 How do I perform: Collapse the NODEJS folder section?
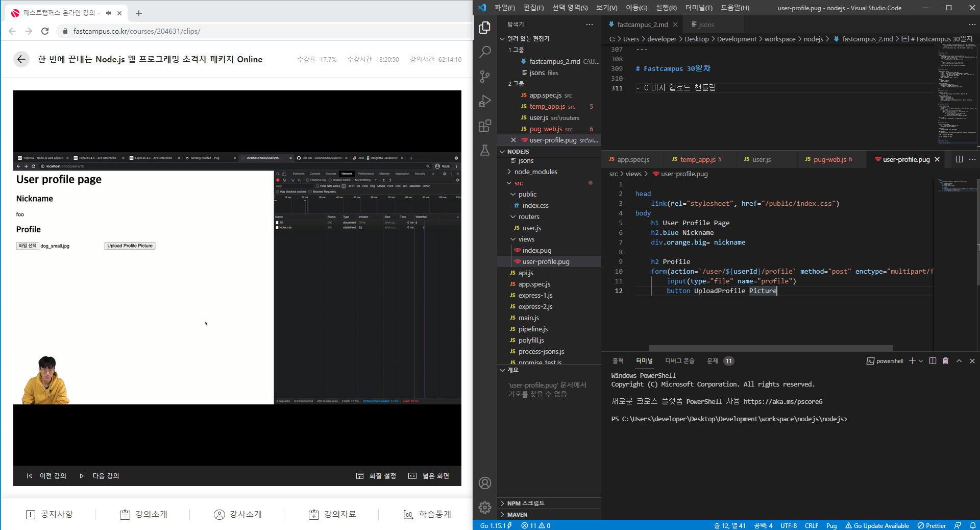(x=518, y=152)
